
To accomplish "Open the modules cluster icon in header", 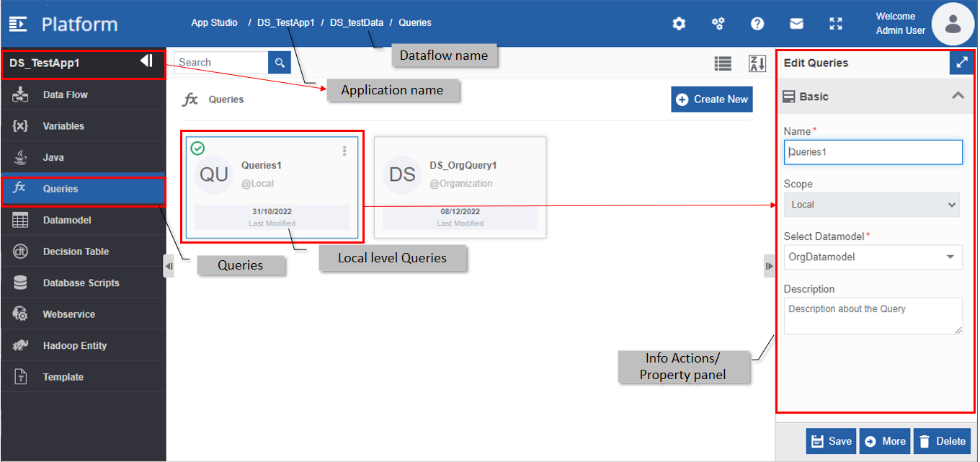I will (718, 24).
